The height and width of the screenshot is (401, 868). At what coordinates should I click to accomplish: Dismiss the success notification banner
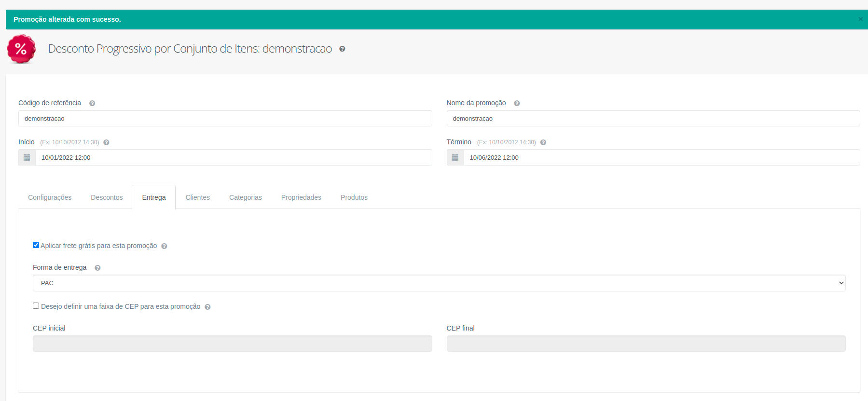pos(860,19)
